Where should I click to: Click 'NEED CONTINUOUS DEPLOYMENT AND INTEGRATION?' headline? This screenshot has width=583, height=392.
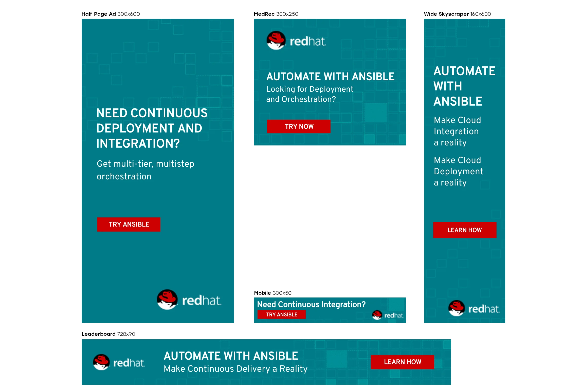152,128
